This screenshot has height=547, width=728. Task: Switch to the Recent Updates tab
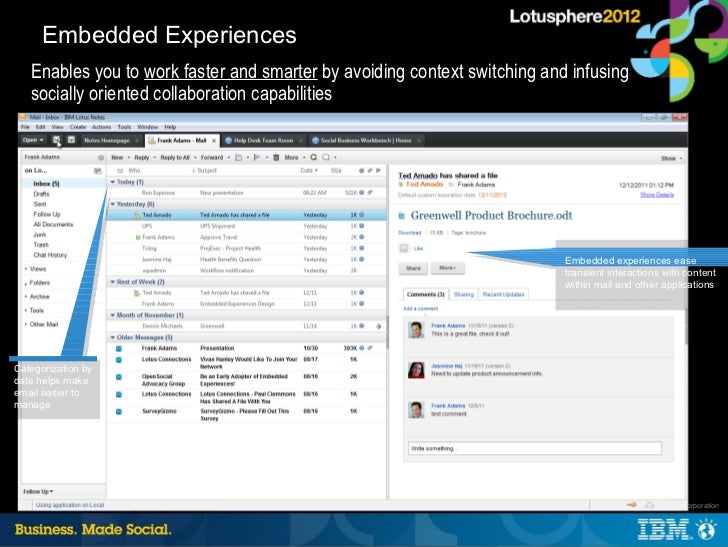(503, 294)
